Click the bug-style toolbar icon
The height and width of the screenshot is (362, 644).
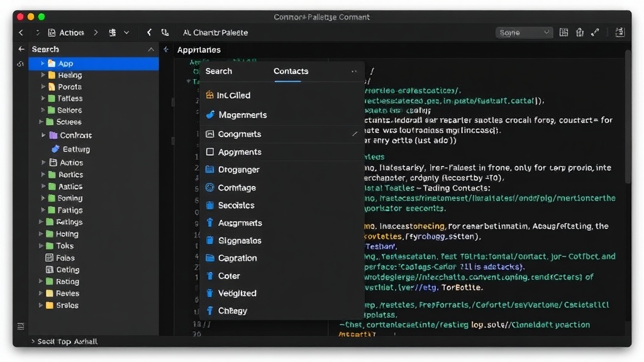pos(112,33)
